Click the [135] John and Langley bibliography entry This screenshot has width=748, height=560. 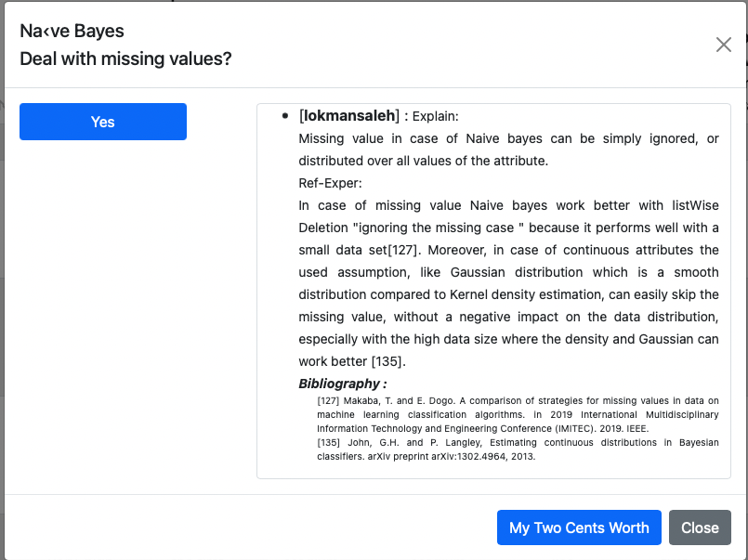pyautogui.click(x=518, y=449)
